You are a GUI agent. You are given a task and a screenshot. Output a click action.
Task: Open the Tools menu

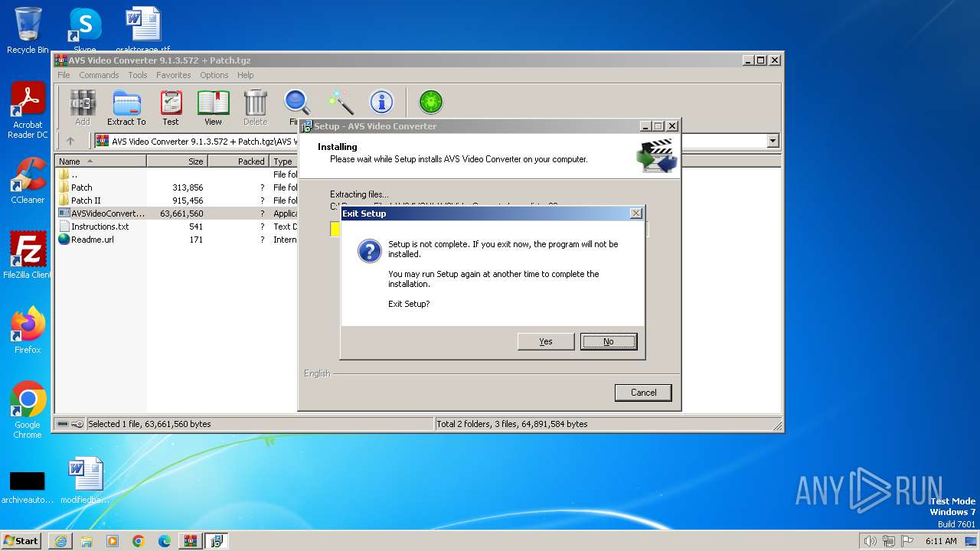click(x=138, y=75)
